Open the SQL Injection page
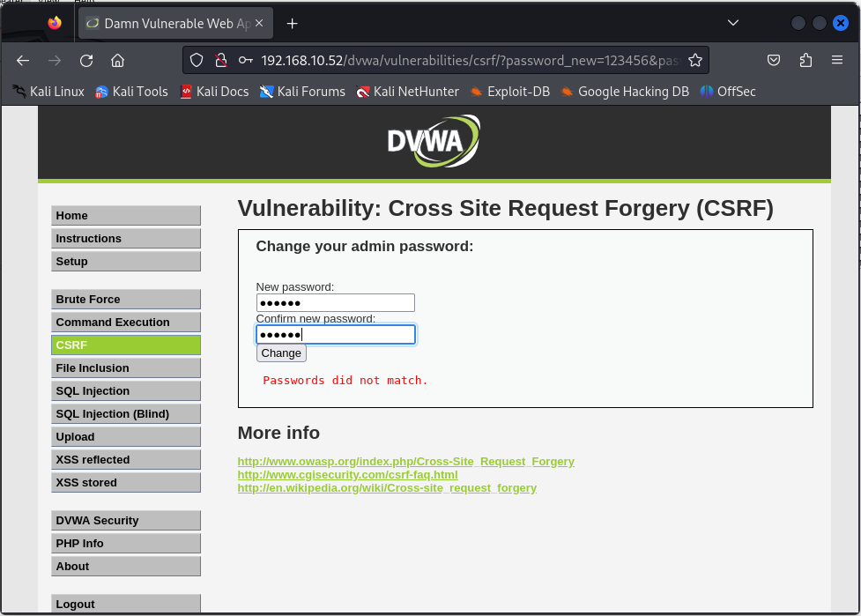861x616 pixels. [x=126, y=391]
